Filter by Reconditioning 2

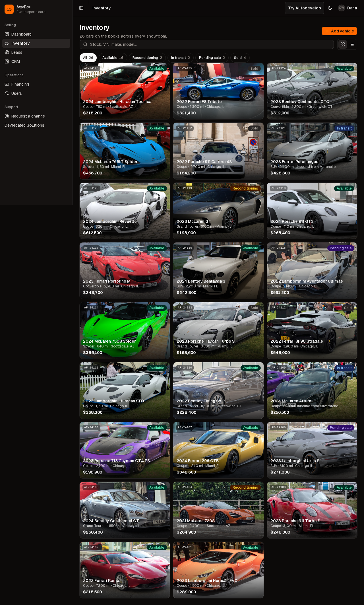[147, 58]
